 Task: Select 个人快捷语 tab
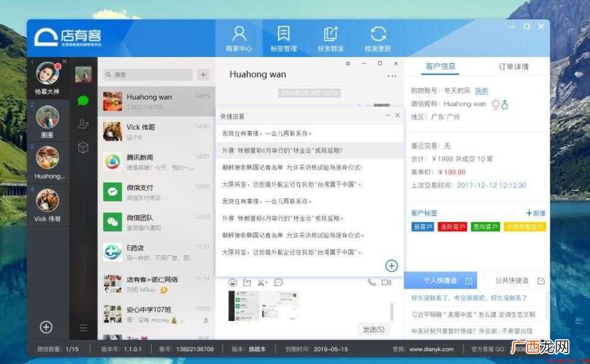click(x=440, y=280)
